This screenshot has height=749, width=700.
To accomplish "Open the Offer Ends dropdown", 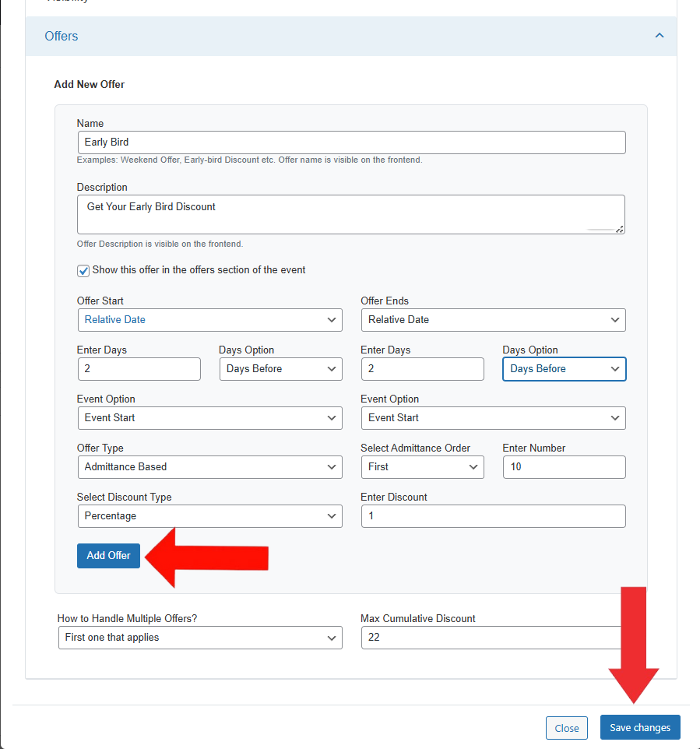I will point(493,320).
